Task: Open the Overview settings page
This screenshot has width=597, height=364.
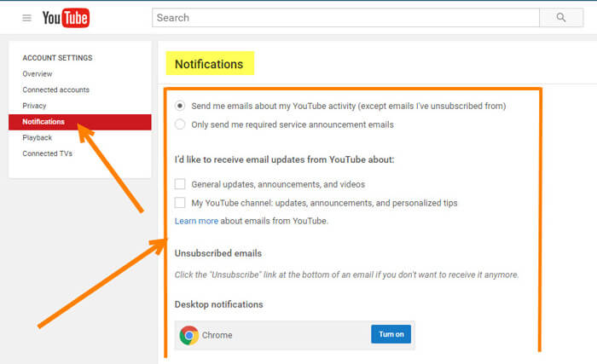Action: pos(38,74)
